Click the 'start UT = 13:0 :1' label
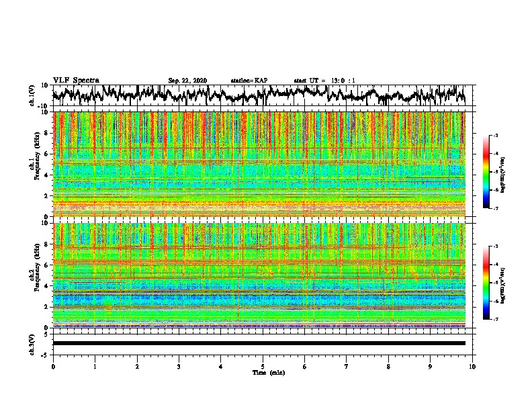 324,81
